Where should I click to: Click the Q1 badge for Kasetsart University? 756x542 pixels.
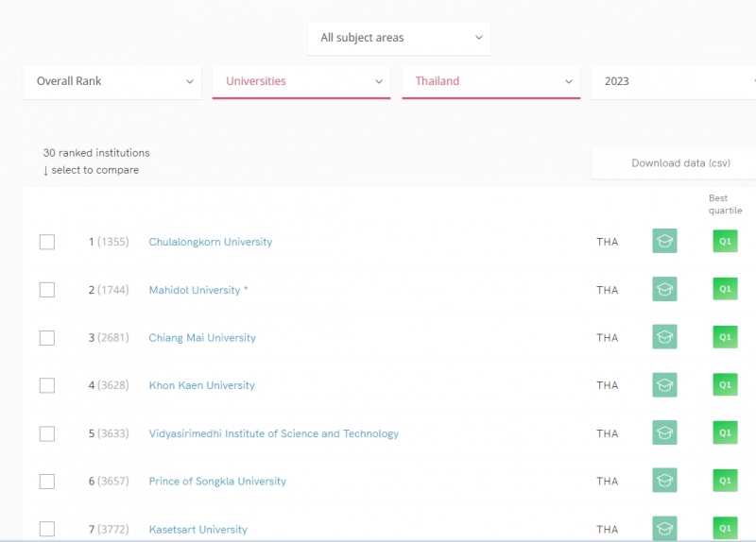(725, 528)
